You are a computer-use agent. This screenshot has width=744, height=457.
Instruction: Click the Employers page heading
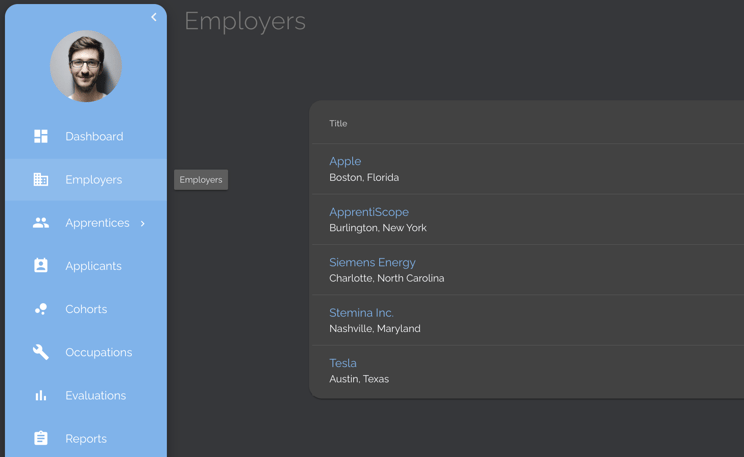coord(245,22)
